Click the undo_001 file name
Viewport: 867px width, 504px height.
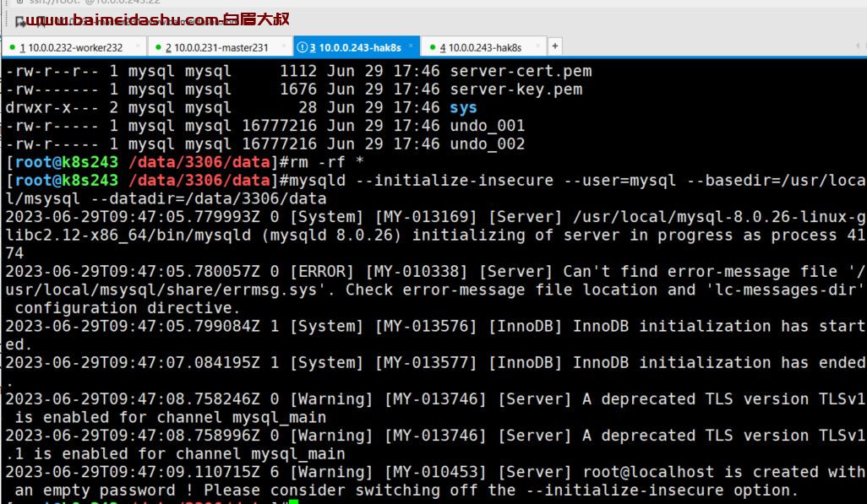click(x=487, y=126)
